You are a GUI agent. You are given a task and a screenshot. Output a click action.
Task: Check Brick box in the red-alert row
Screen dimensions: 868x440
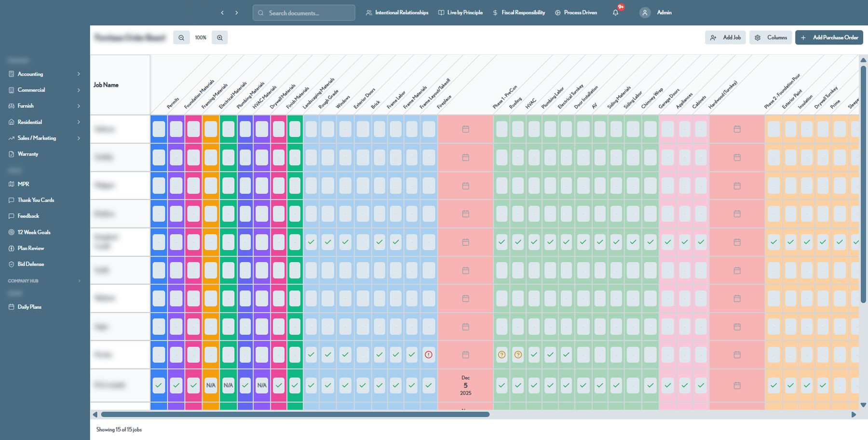click(x=363, y=355)
